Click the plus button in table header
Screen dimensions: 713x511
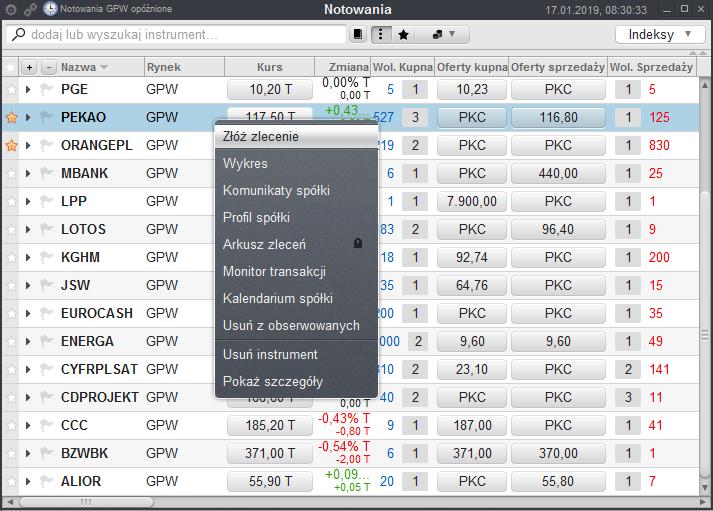(29, 67)
